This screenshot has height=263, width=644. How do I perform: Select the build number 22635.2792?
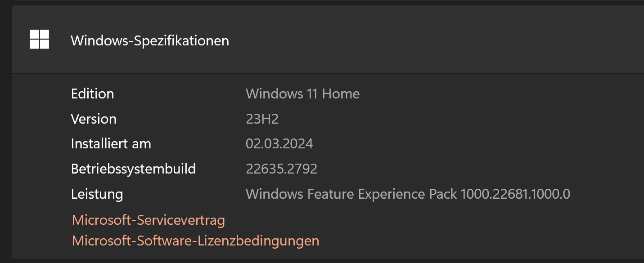coord(281,169)
